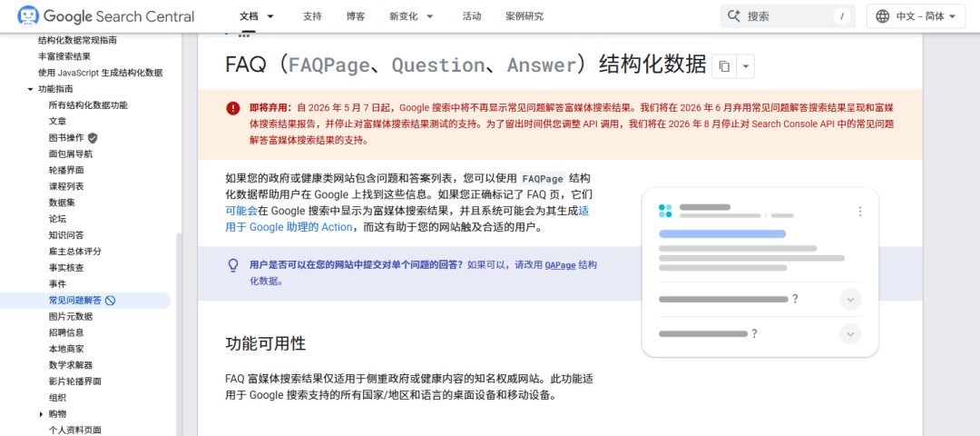
Task: Click the 搜索 input field
Action: tap(788, 16)
